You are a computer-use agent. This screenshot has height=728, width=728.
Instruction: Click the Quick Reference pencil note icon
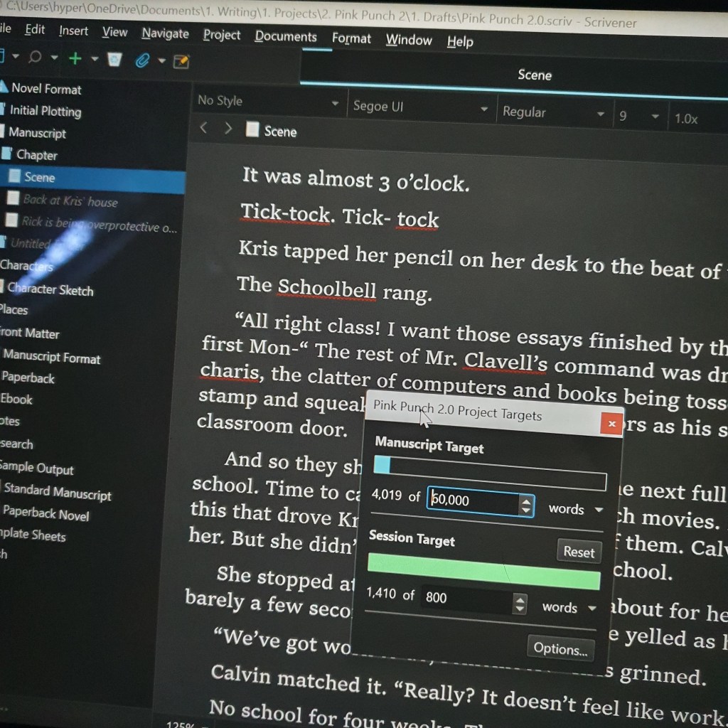coord(182,62)
